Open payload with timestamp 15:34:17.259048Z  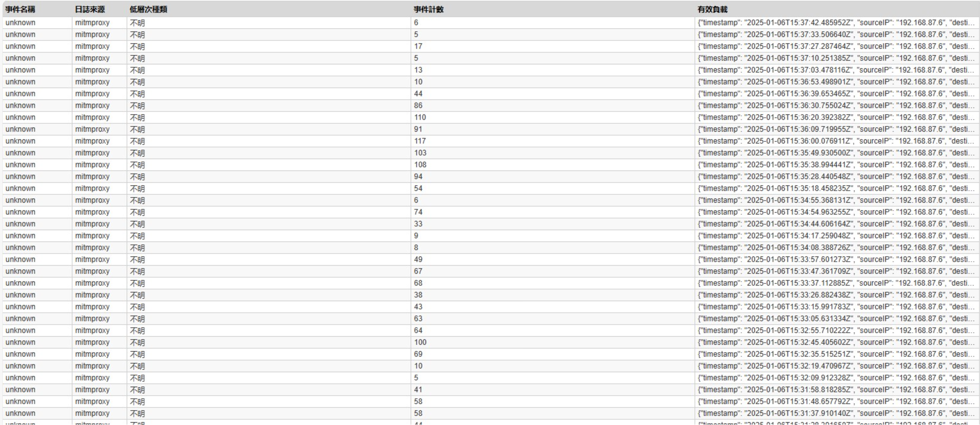point(836,236)
